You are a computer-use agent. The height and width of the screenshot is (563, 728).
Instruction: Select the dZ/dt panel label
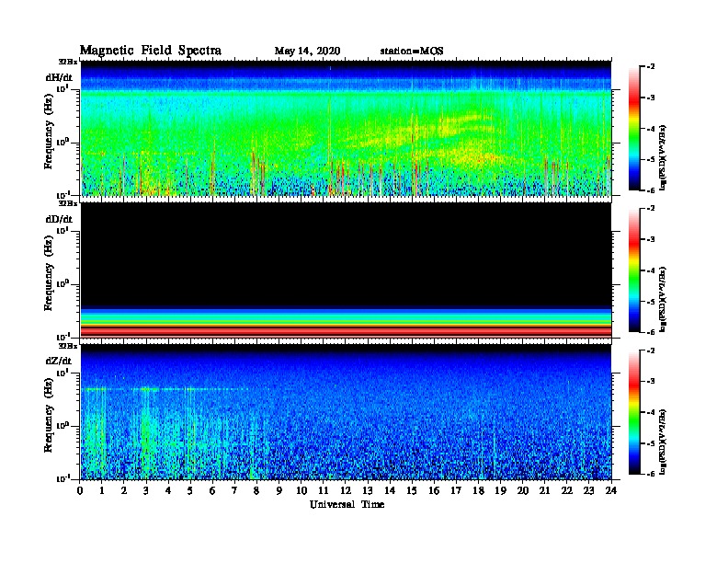click(x=59, y=361)
